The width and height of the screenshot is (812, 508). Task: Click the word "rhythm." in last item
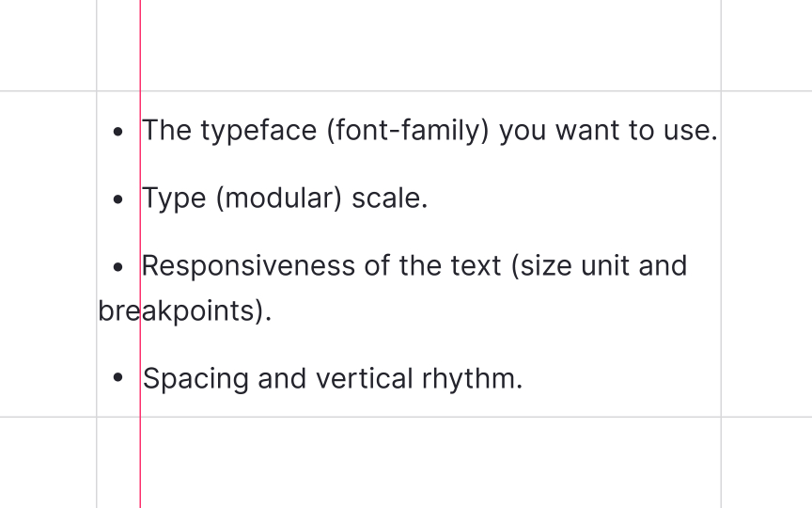point(473,379)
